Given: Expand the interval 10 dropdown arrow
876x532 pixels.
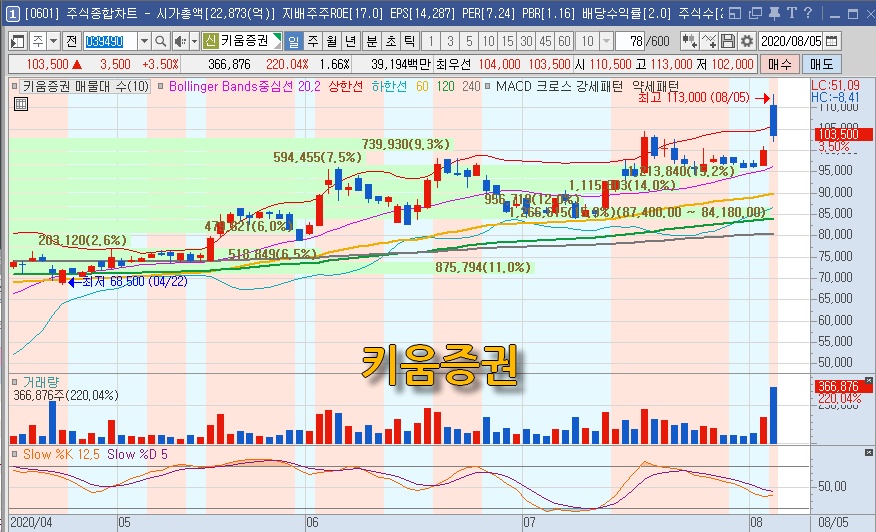Looking at the screenshot, I should click(x=606, y=41).
